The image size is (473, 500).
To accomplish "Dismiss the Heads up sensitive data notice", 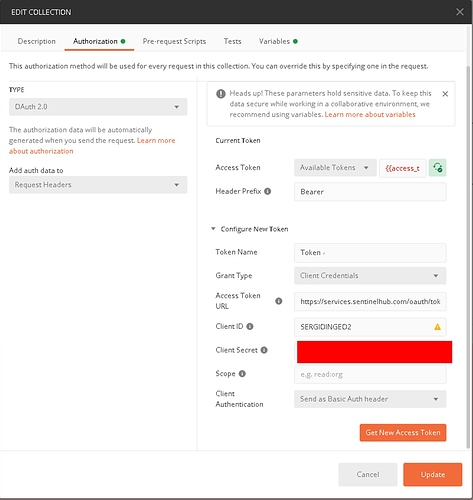I will (x=445, y=94).
